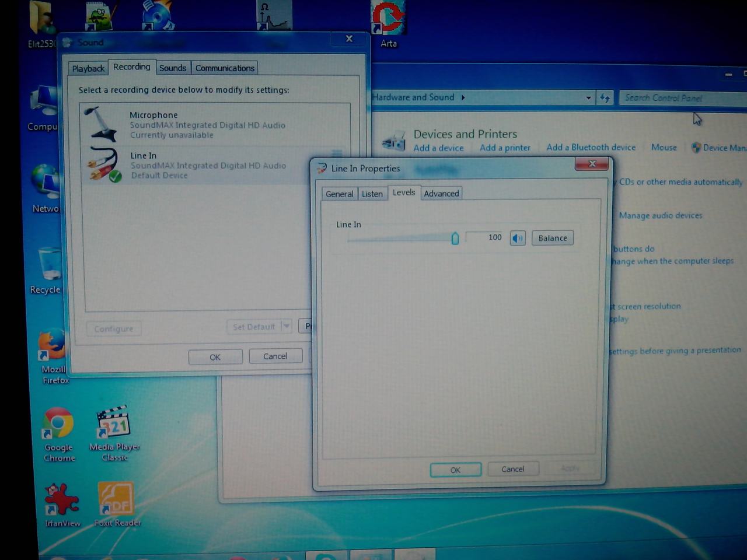
Task: Open the Network desktop icon
Action: pyautogui.click(x=46, y=188)
